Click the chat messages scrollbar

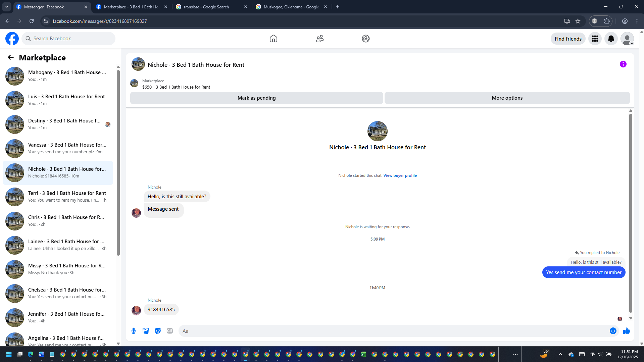pos(631,213)
